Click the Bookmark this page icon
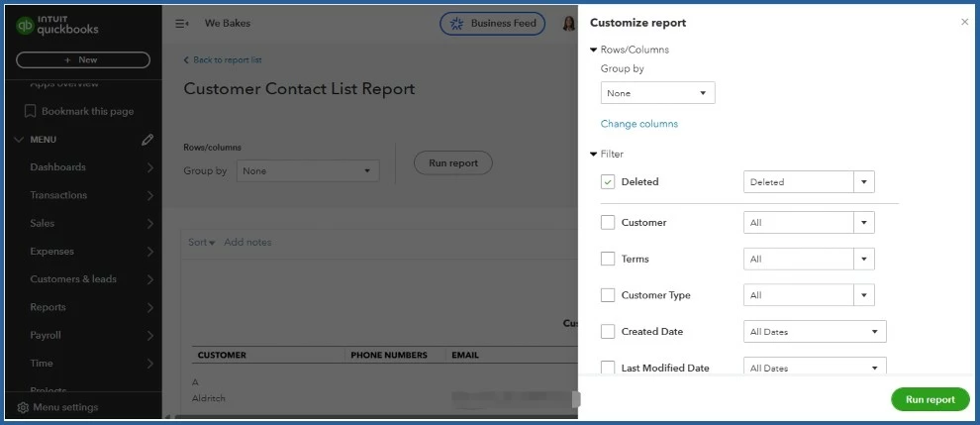 click(x=30, y=111)
